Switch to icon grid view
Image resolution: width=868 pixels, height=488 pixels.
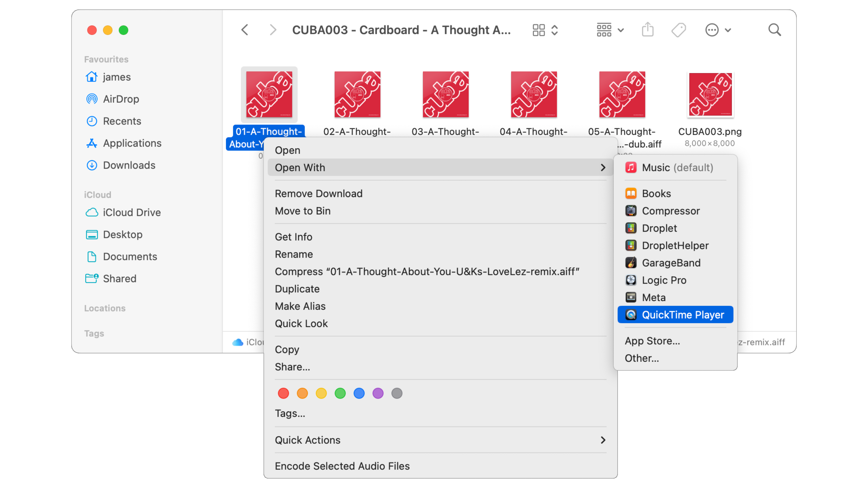pyautogui.click(x=538, y=30)
